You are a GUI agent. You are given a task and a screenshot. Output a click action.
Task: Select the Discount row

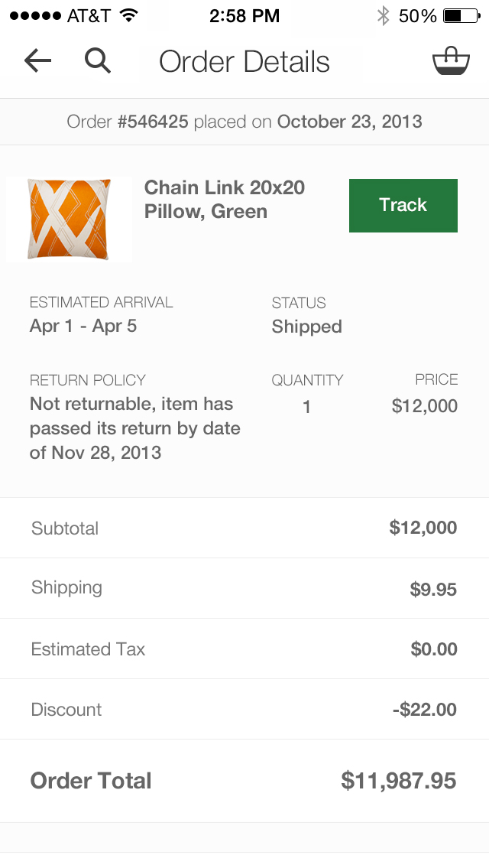[x=244, y=710]
